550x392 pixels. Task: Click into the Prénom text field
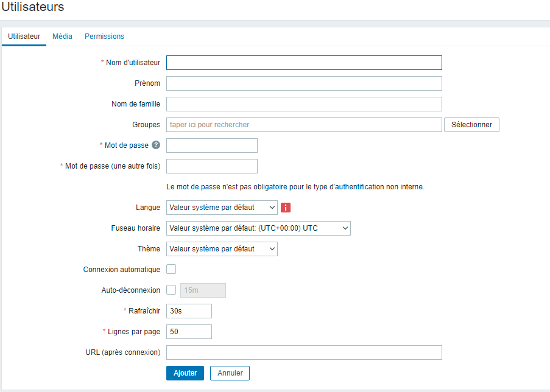point(304,83)
